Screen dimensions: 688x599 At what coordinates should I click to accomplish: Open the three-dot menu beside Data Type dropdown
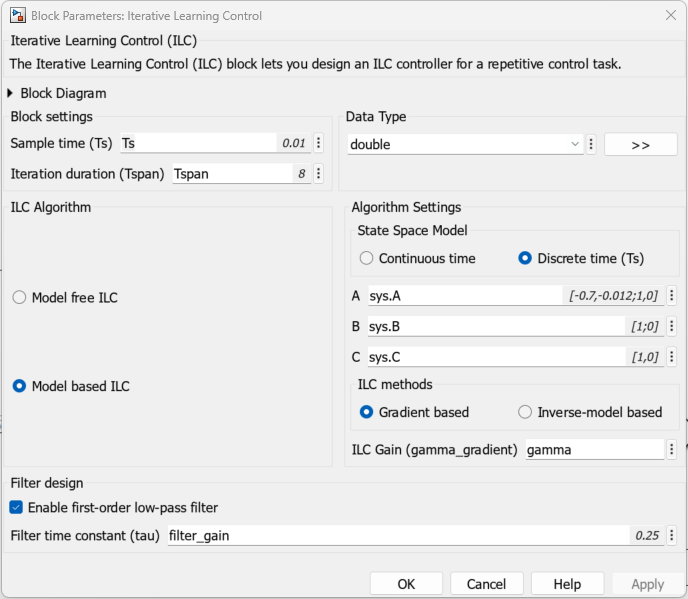[x=592, y=144]
